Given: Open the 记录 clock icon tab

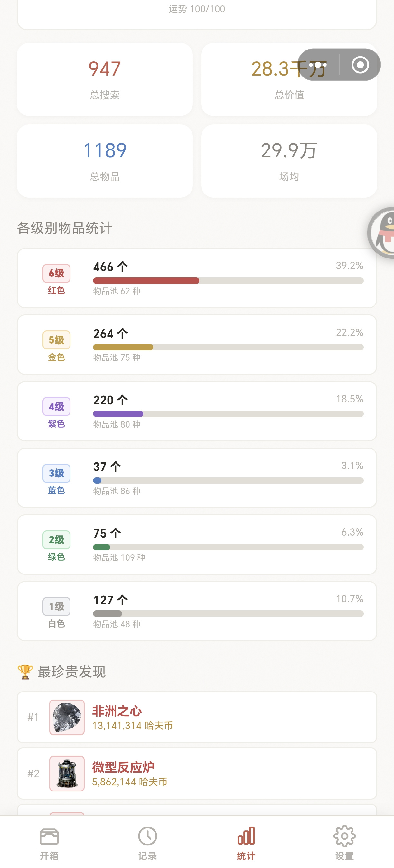Looking at the screenshot, I should [x=147, y=836].
